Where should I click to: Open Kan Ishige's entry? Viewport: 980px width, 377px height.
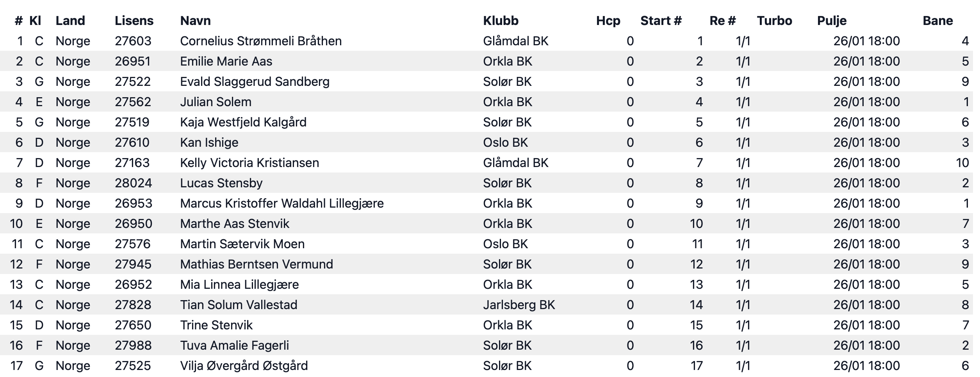point(209,142)
